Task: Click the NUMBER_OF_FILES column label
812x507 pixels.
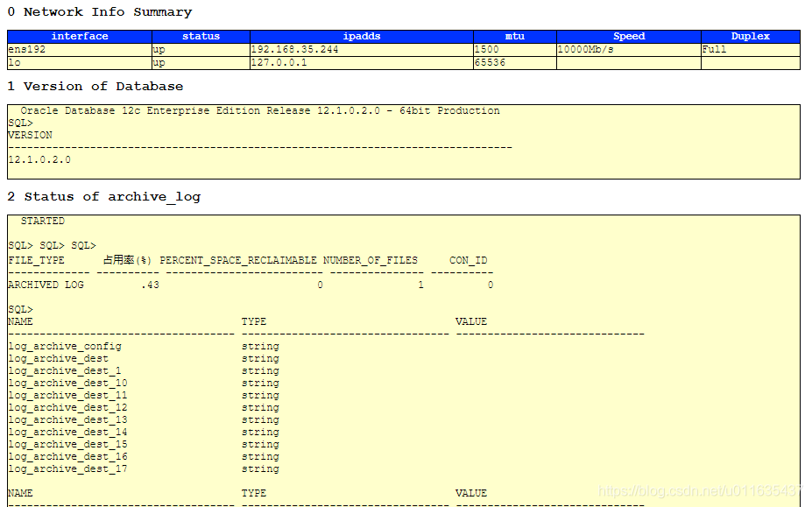Action: [371, 260]
